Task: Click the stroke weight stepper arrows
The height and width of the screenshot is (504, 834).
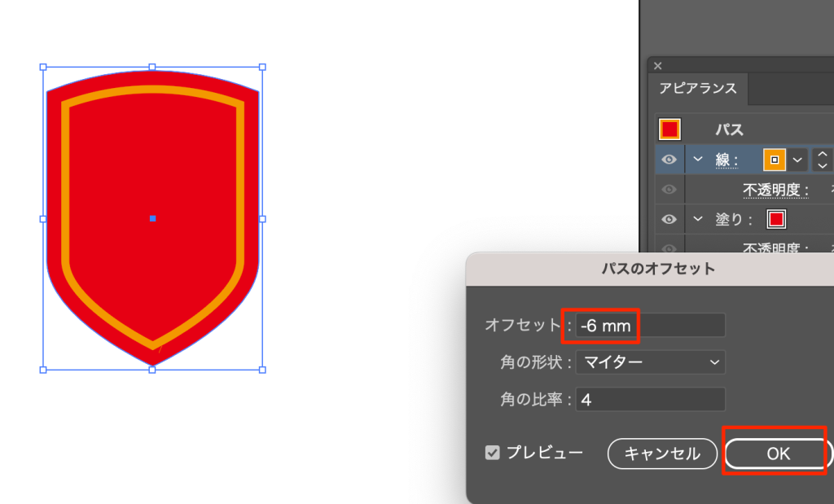Action: pos(823,160)
